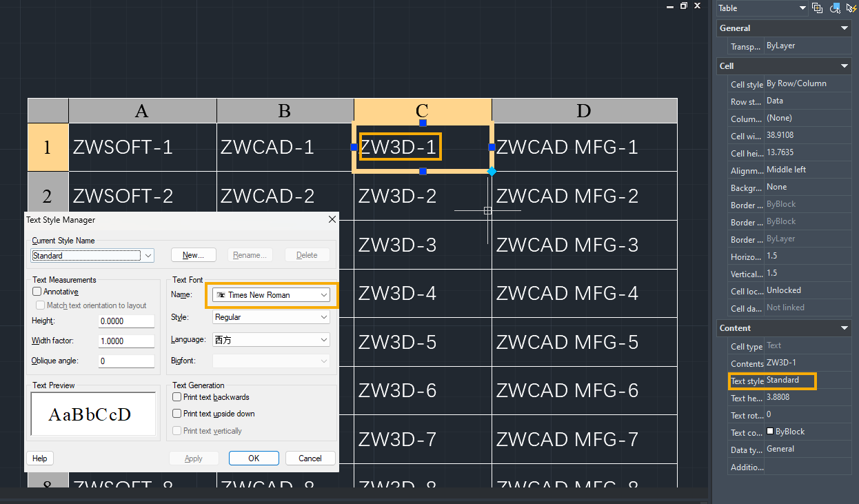Click the ZWCAD MFG-7 table cell
The height and width of the screenshot is (504, 859).
(x=585, y=440)
